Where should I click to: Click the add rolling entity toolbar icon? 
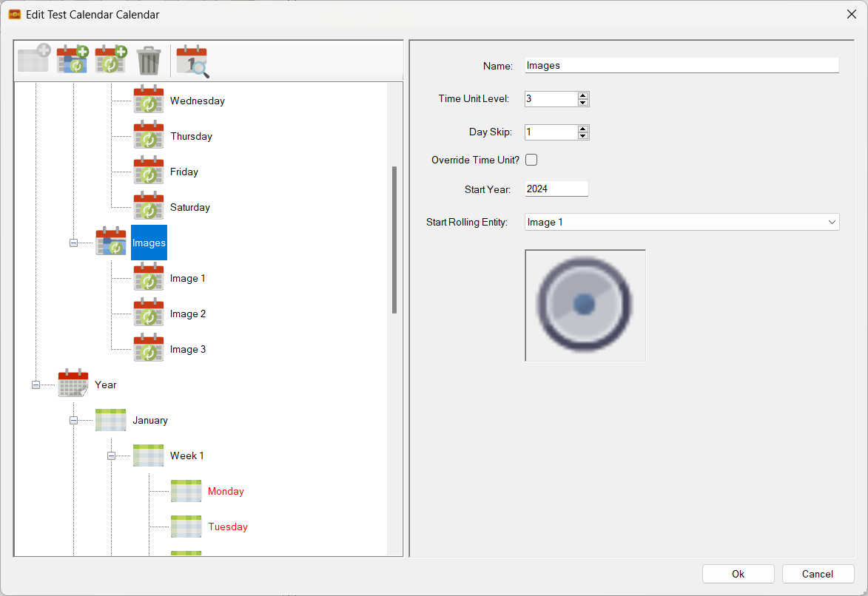(x=111, y=60)
